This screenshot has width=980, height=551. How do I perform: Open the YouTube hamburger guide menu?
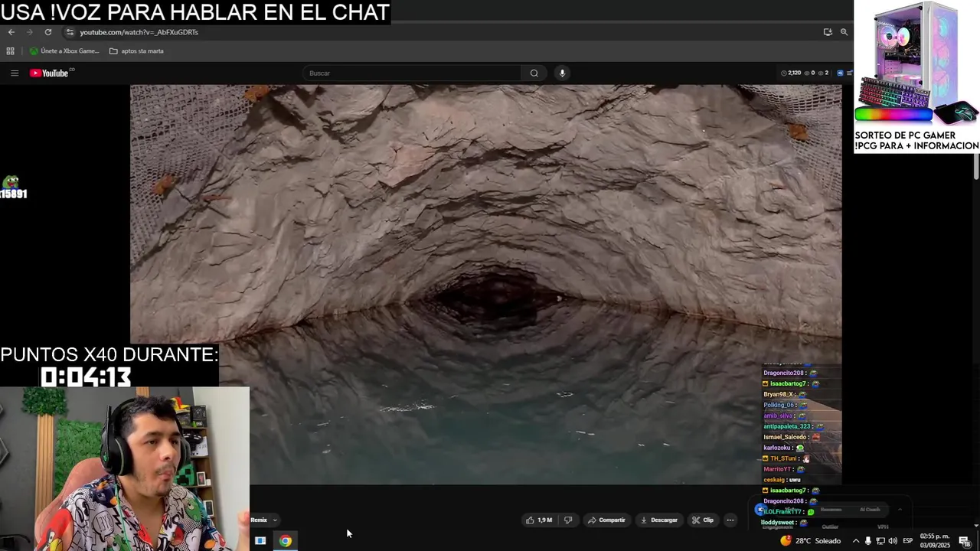(x=15, y=73)
